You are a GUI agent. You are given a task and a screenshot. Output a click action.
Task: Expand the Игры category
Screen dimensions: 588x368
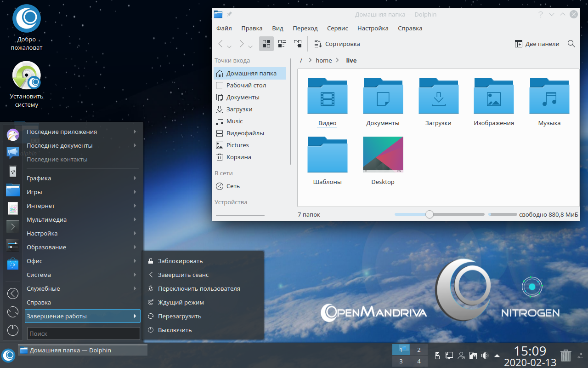[x=83, y=192]
